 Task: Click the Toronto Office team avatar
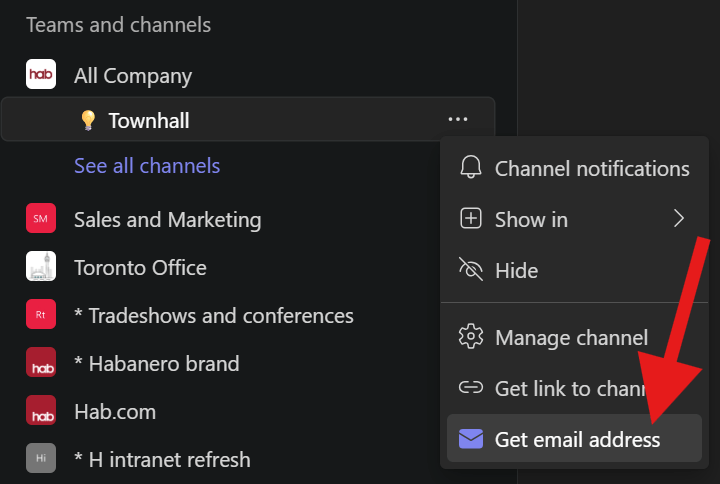pos(41,267)
